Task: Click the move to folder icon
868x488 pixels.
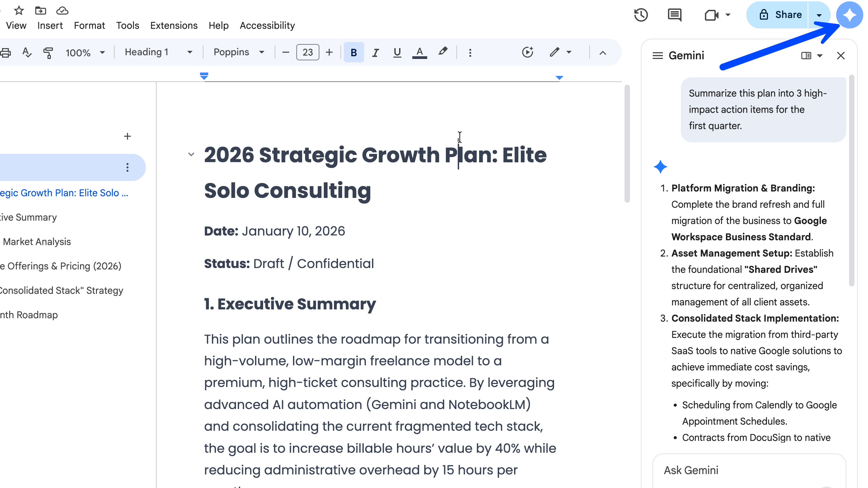Action: pos(41,11)
